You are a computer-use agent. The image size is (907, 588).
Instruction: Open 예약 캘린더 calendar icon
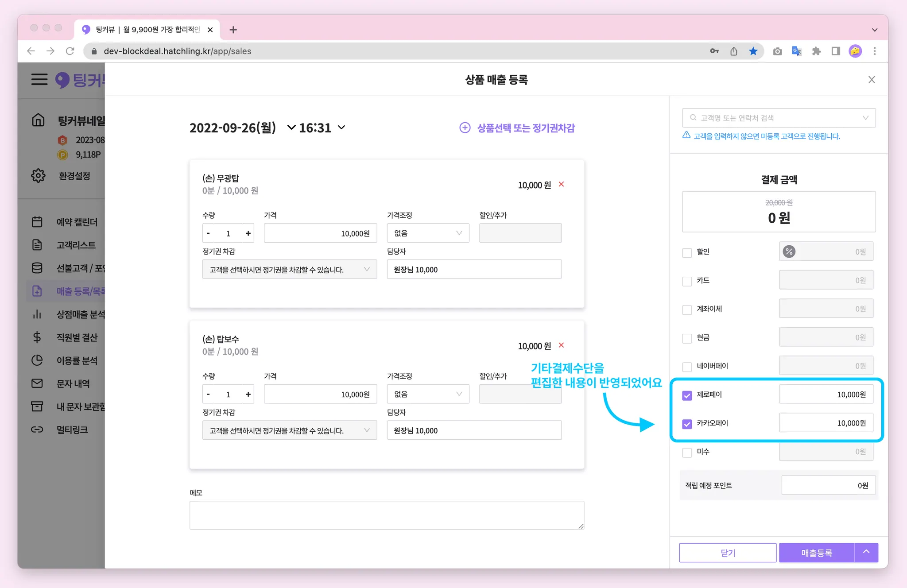[x=37, y=222]
